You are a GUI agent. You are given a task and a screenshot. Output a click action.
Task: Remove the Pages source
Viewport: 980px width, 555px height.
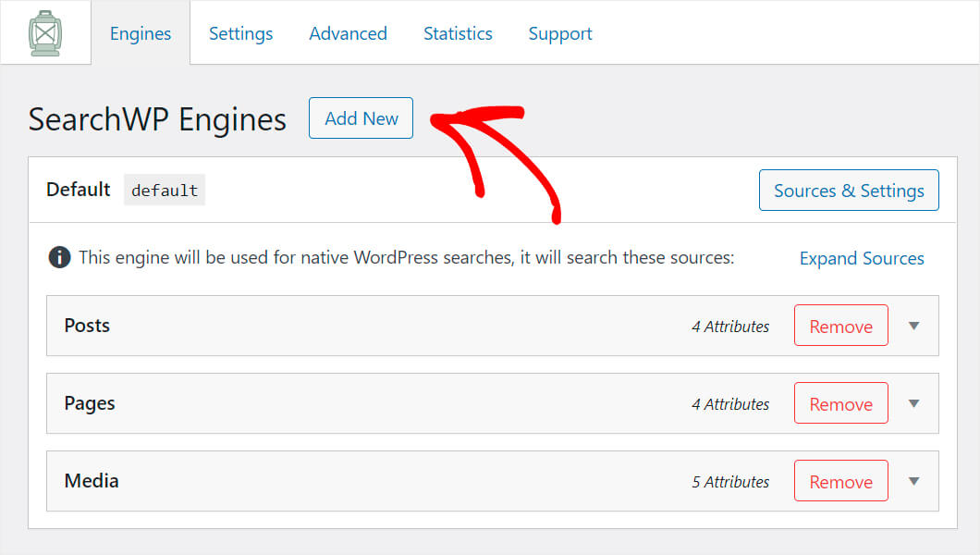click(x=840, y=403)
